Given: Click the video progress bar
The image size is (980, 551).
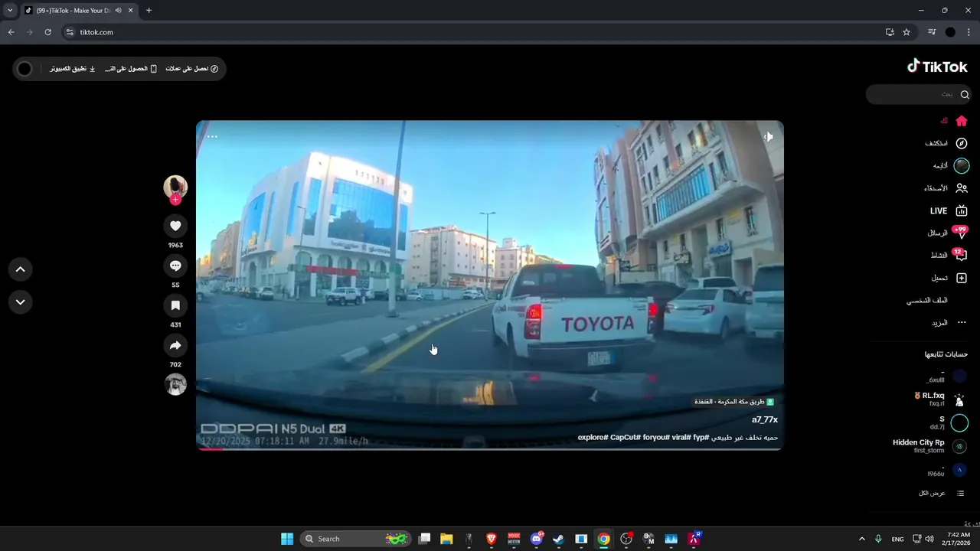Looking at the screenshot, I should 490,449.
